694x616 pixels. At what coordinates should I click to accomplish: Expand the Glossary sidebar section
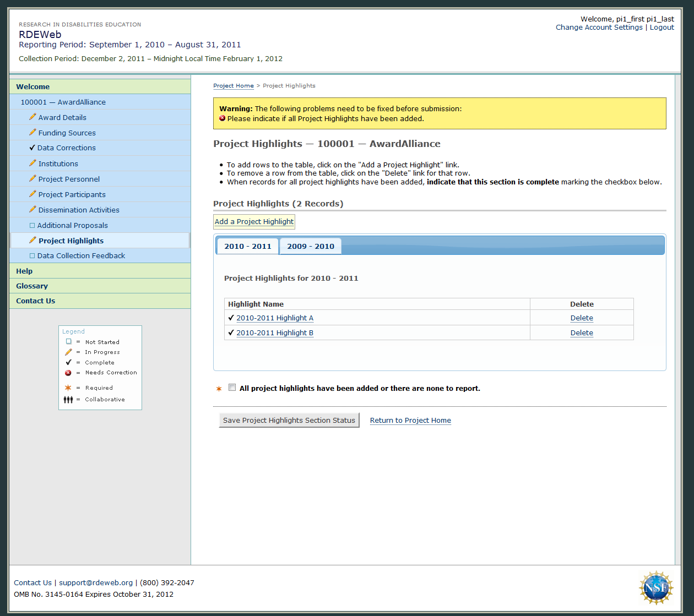(32, 286)
